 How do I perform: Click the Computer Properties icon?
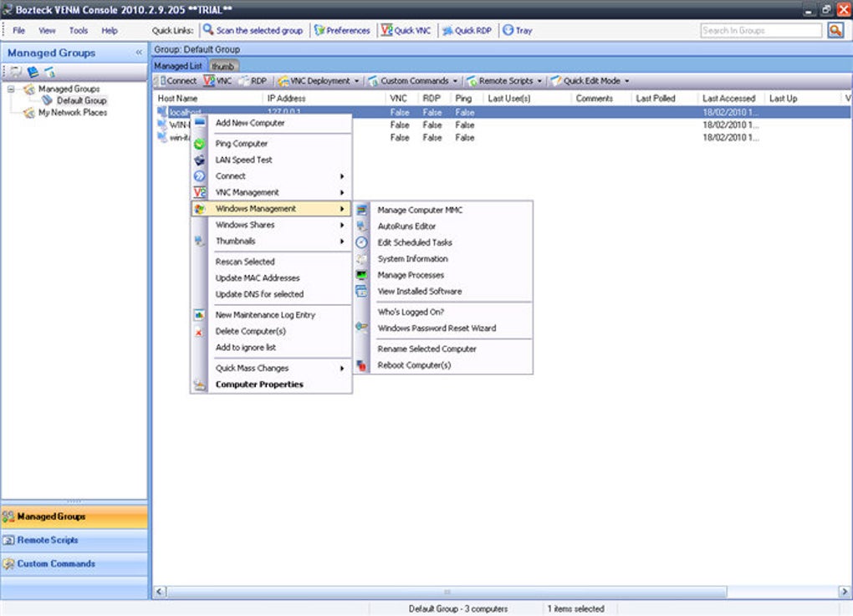click(x=200, y=385)
